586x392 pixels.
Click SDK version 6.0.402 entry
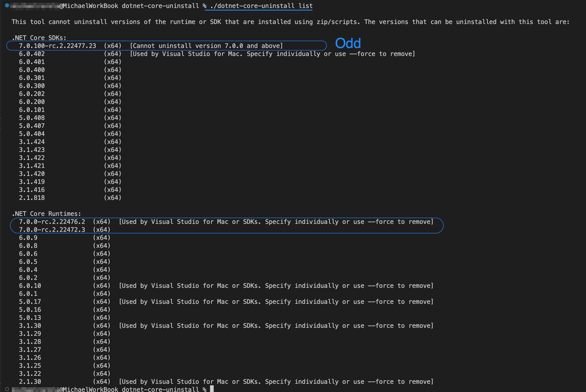32,54
